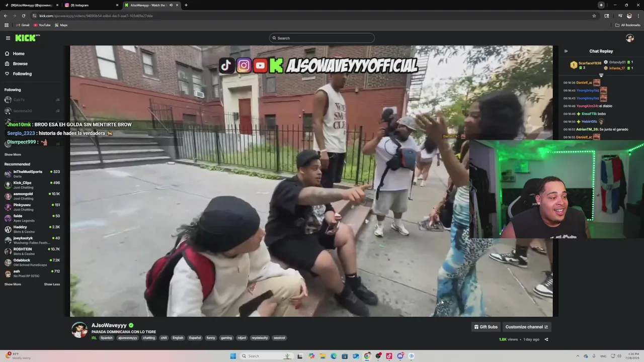Open Chrome three-dot menu
The image size is (644, 362).
pyautogui.click(x=637, y=16)
